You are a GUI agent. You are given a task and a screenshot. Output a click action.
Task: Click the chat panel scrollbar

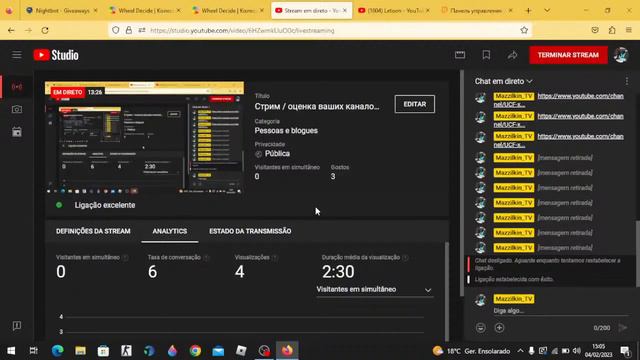(x=637, y=253)
